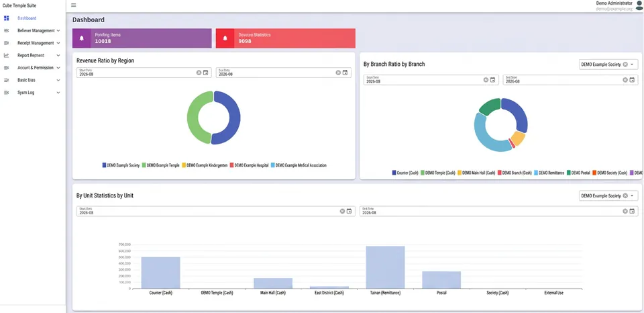Click the Devotee Statistics 9098 card
The height and width of the screenshot is (313, 644).
pos(286,38)
